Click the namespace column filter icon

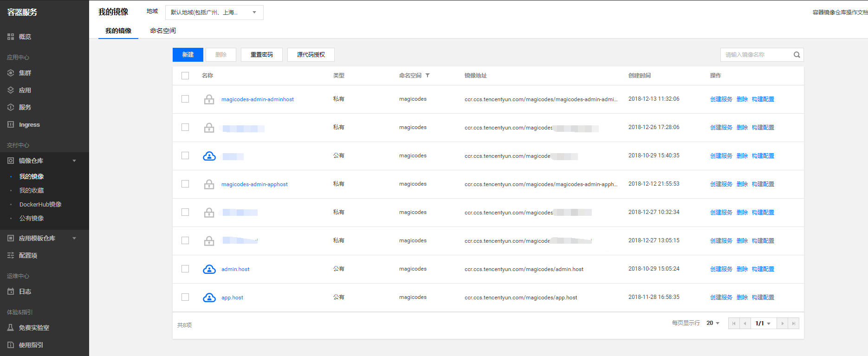(x=428, y=76)
